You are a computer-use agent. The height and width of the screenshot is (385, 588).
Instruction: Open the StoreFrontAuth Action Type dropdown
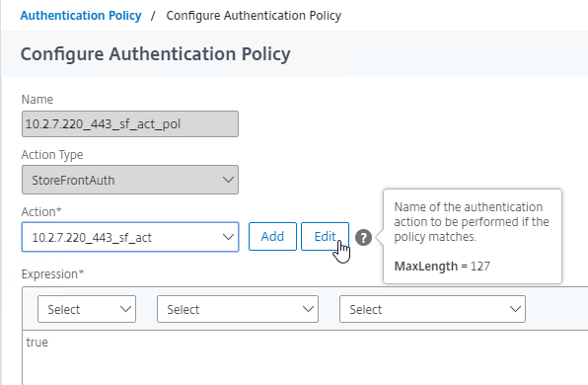130,180
